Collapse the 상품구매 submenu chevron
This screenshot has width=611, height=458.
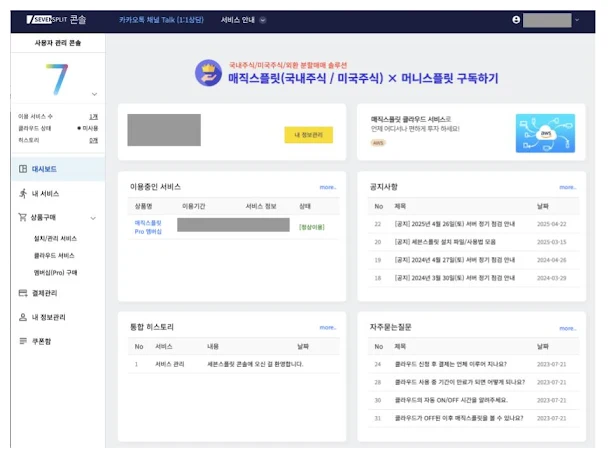point(93,218)
